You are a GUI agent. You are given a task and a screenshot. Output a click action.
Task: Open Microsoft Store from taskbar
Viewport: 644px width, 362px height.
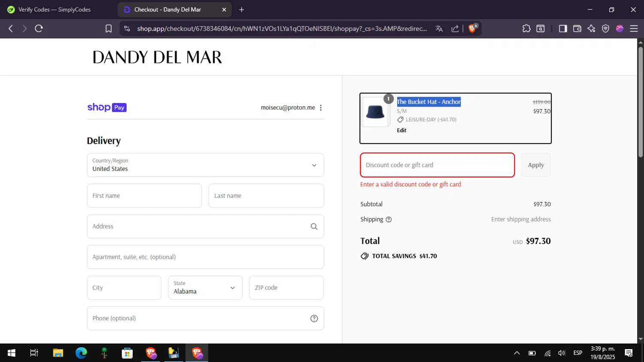point(127,353)
